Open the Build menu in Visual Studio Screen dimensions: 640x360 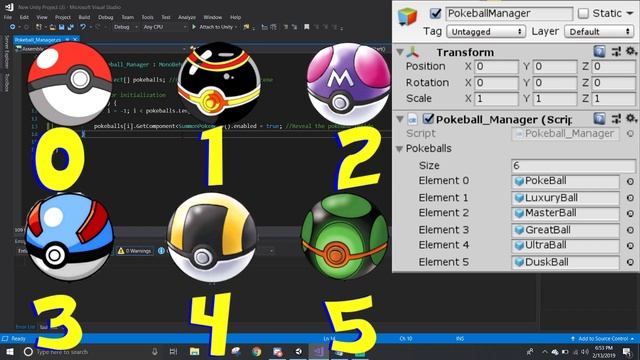(84, 17)
